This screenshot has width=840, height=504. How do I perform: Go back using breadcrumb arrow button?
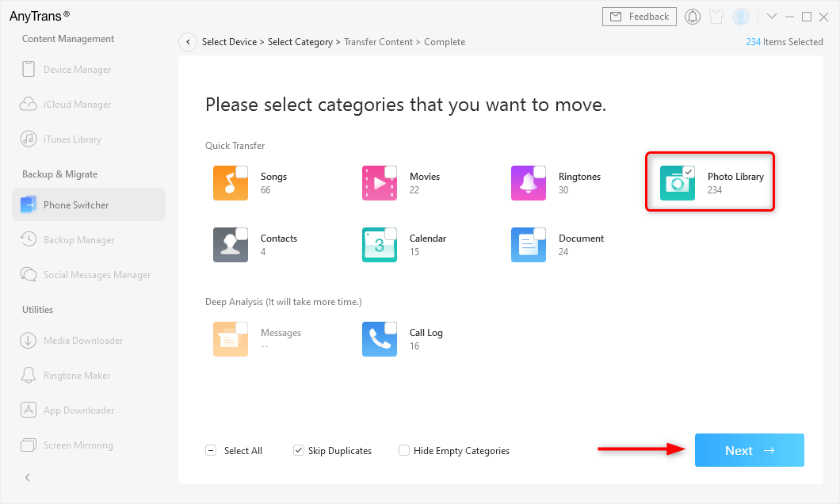(188, 42)
